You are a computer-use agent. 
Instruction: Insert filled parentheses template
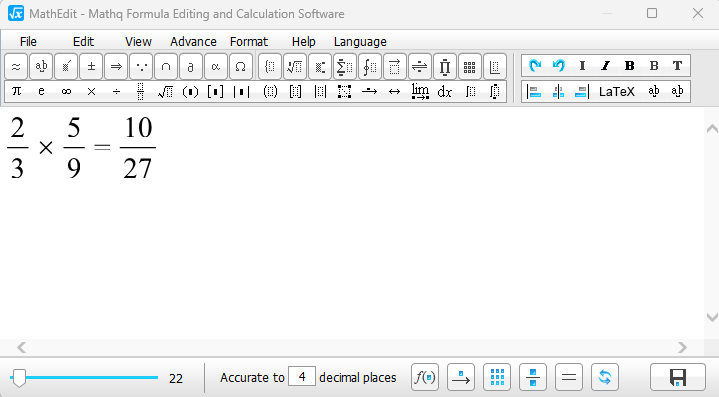point(190,91)
